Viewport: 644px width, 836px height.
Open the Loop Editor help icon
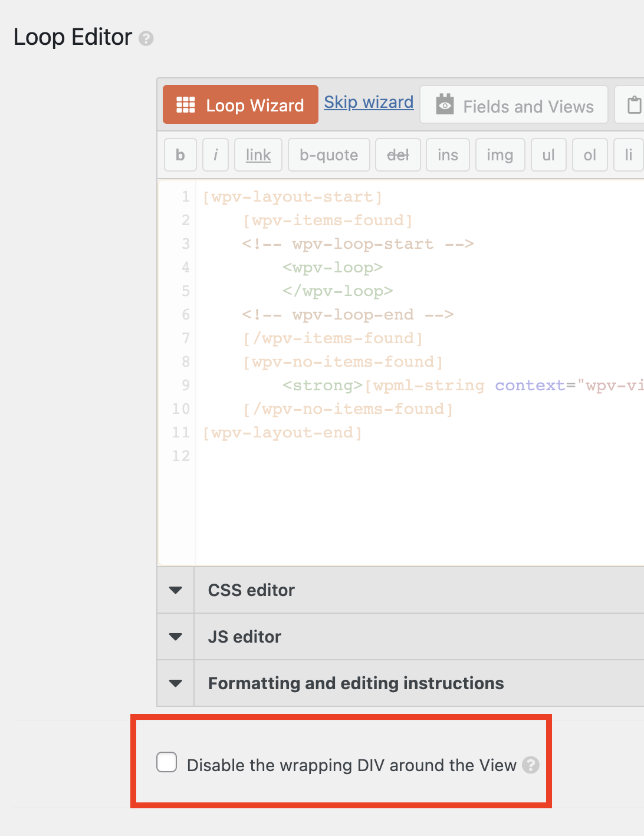(x=146, y=38)
